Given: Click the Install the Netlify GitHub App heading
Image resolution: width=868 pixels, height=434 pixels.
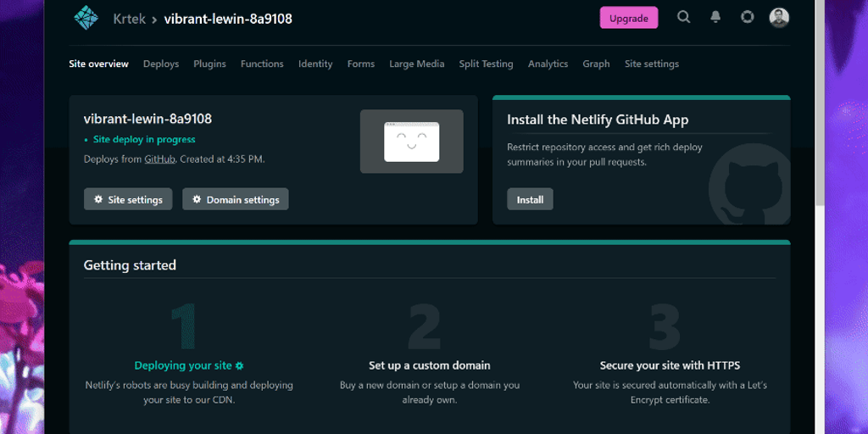Looking at the screenshot, I should click(x=598, y=120).
